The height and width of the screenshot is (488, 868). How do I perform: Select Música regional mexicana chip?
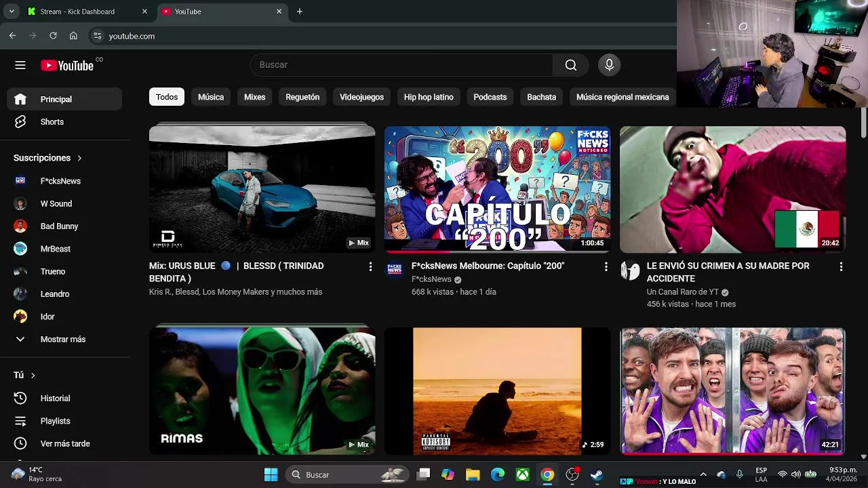[x=623, y=97]
